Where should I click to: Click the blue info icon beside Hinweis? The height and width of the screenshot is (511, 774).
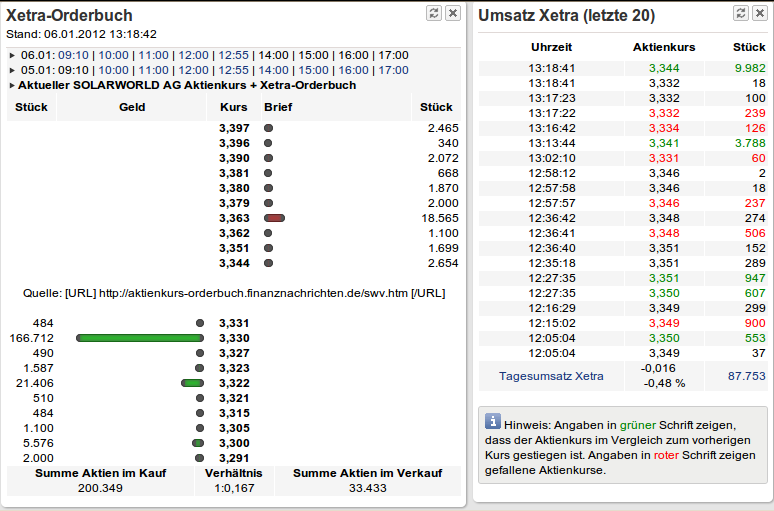coord(493,421)
